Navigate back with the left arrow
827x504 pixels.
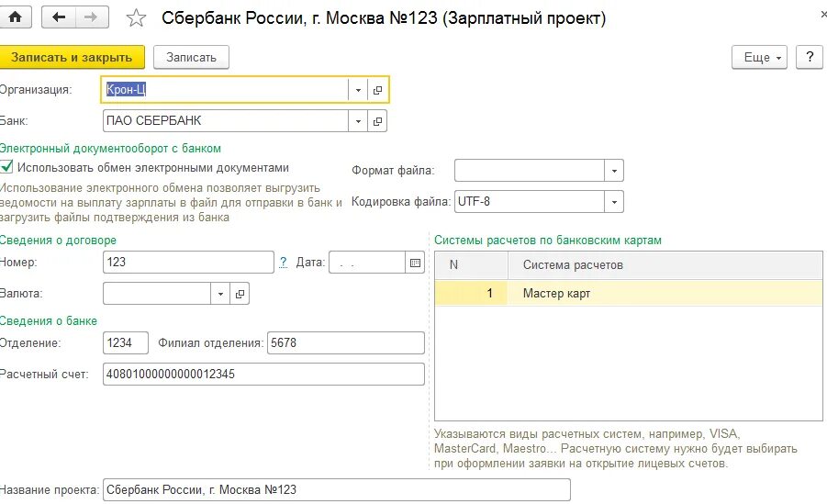click(59, 17)
